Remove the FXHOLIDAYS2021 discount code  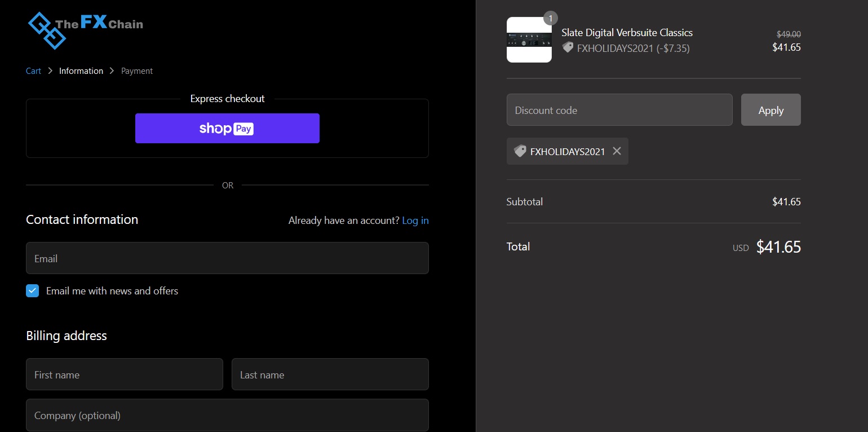point(617,151)
